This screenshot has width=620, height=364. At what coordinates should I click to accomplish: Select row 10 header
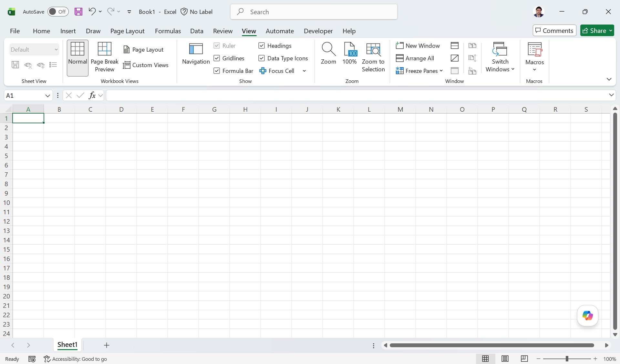click(6, 203)
